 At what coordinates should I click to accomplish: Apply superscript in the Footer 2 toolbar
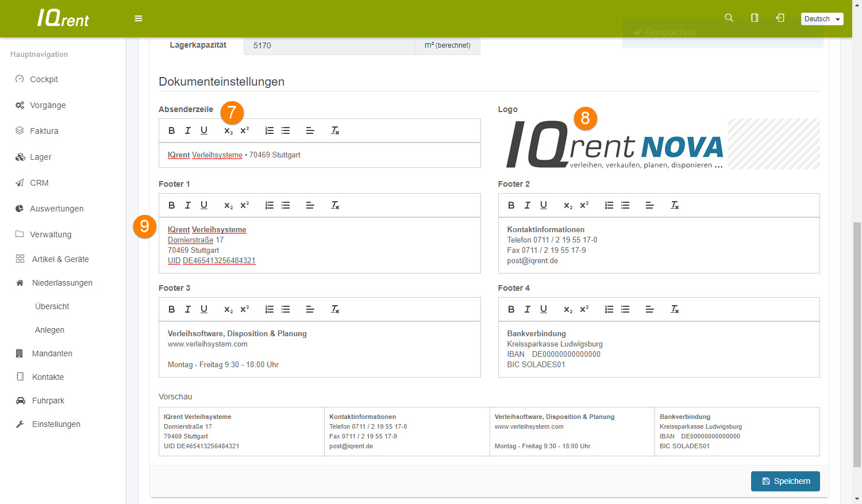pos(584,205)
